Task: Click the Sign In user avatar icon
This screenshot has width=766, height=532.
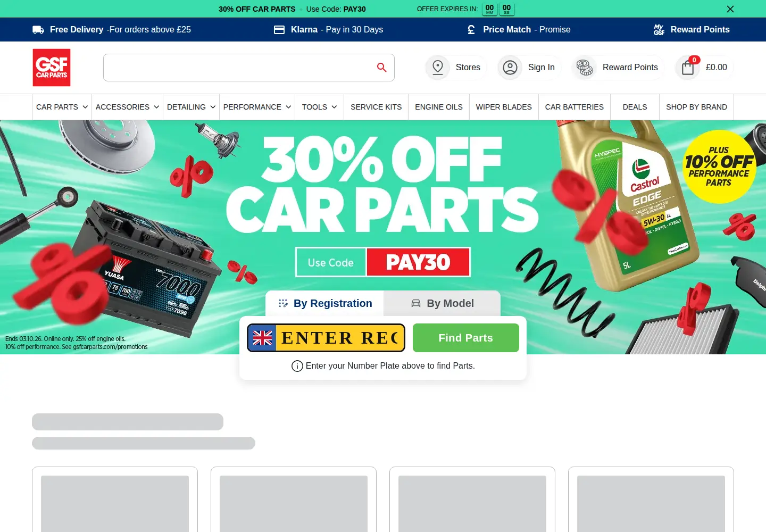Action: point(510,68)
